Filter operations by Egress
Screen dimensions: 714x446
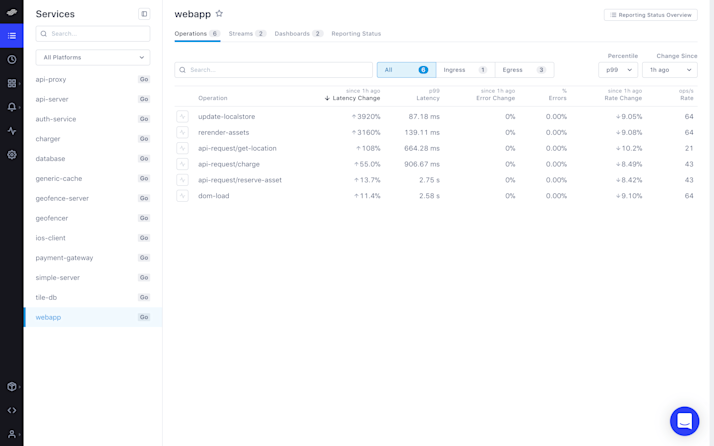(x=525, y=70)
